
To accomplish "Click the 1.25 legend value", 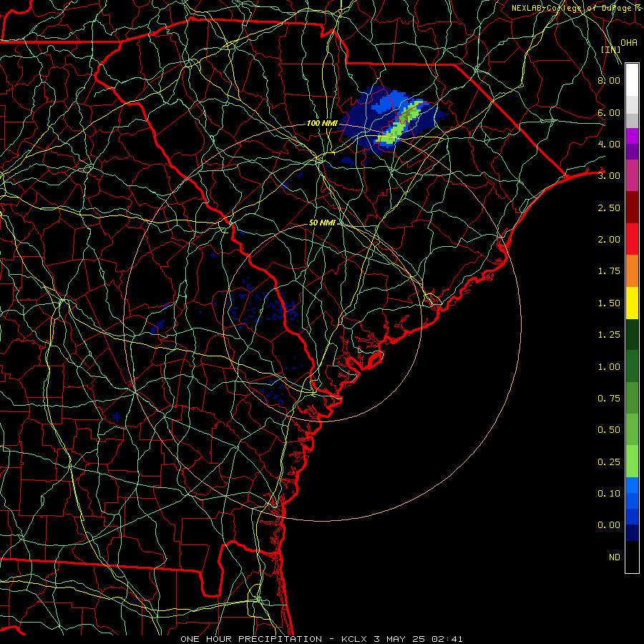I will tap(609, 335).
